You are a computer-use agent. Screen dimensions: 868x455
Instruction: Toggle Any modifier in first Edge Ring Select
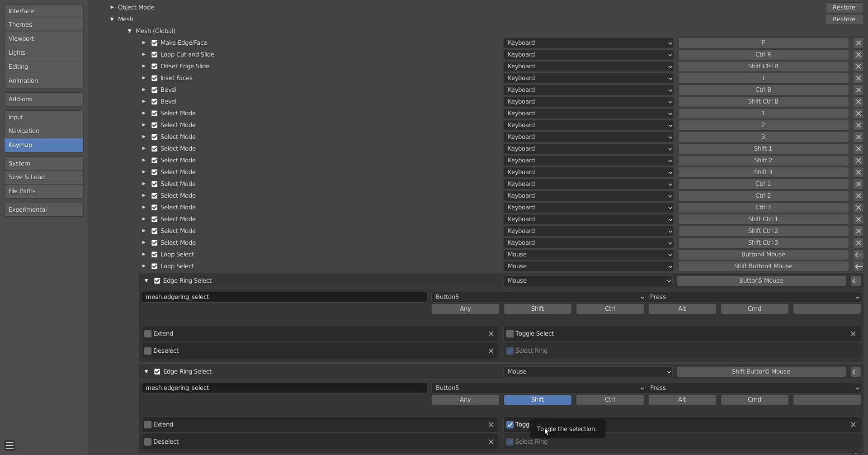465,309
